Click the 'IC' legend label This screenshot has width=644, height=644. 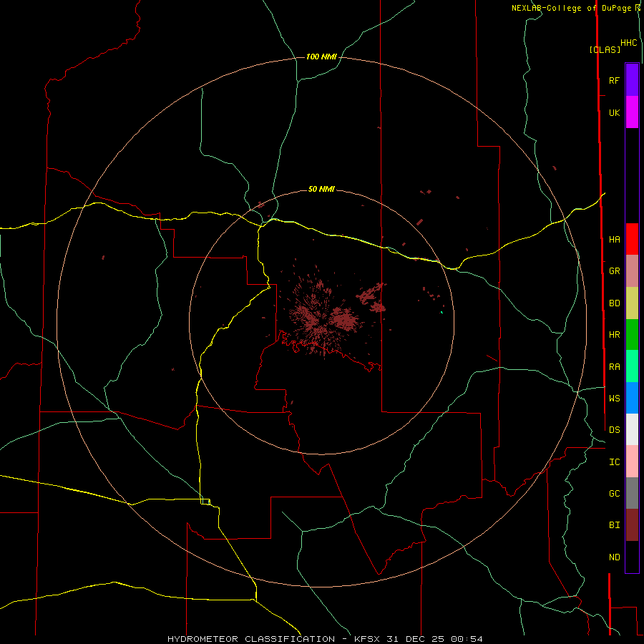pyautogui.click(x=615, y=462)
